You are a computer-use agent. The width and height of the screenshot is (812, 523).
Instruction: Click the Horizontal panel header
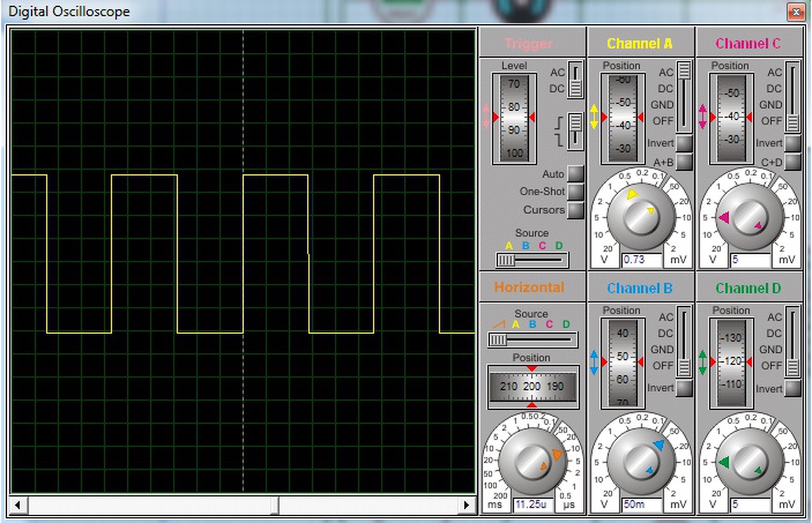(532, 288)
